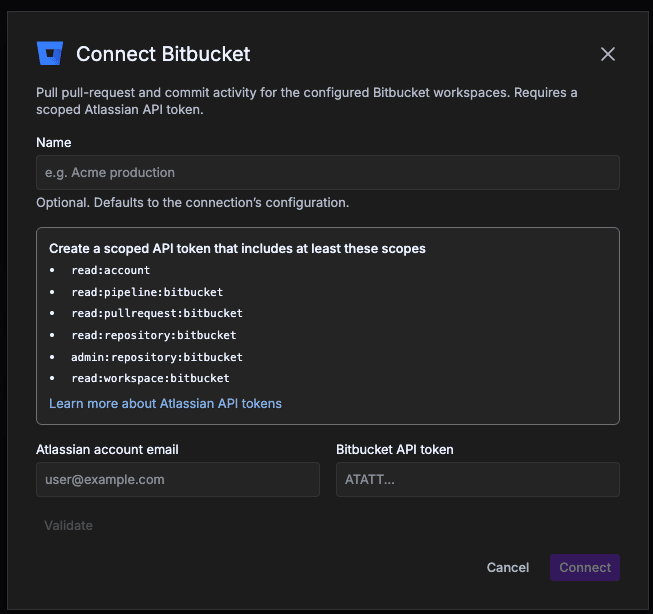Select the read:repository:bitbucket scope text
Viewport: 653px width, 614px height.
[x=154, y=335]
